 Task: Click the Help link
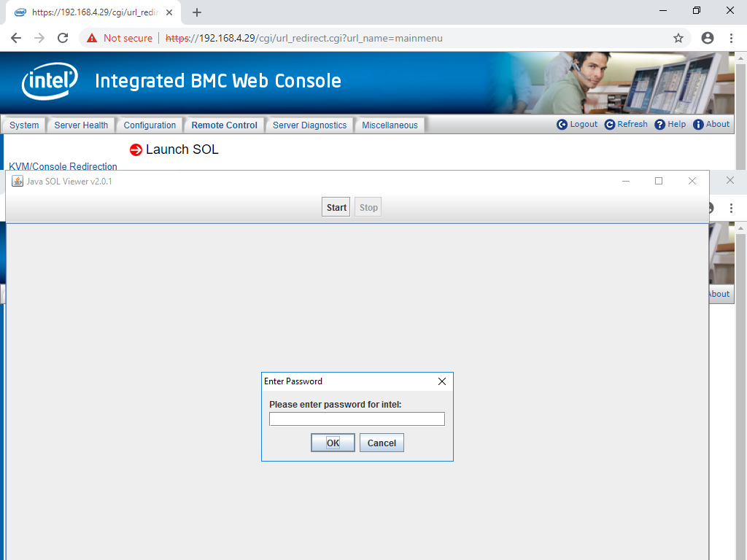tap(676, 124)
